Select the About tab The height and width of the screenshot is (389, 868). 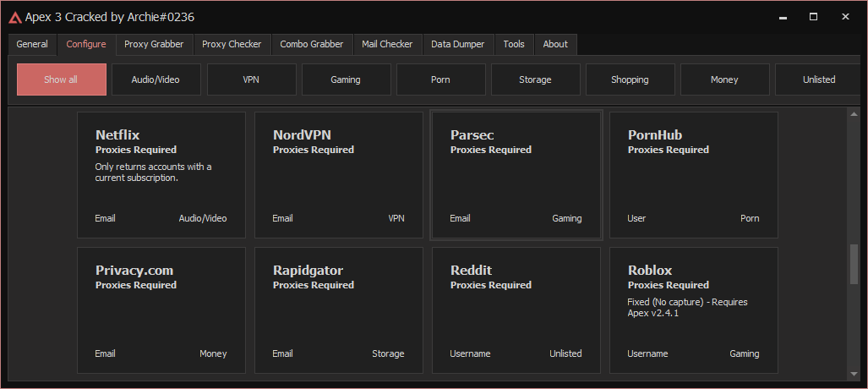[x=555, y=44]
